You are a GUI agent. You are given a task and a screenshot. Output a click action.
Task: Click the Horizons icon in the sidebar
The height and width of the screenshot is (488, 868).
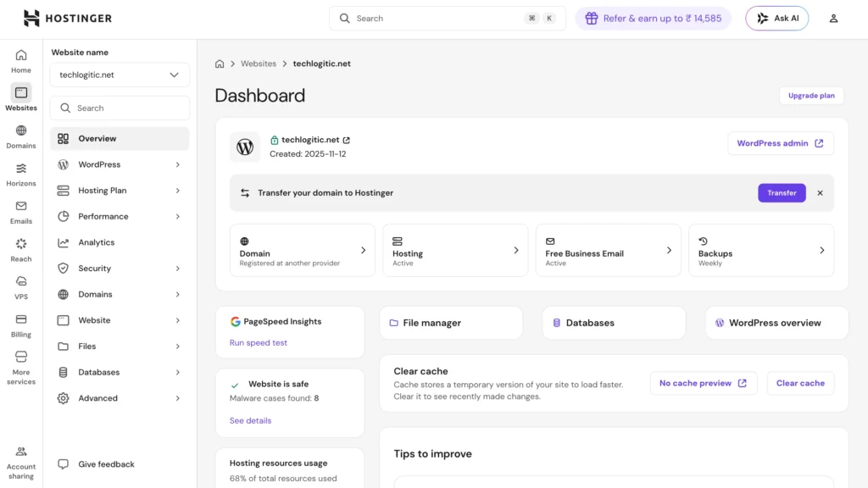tap(20, 173)
